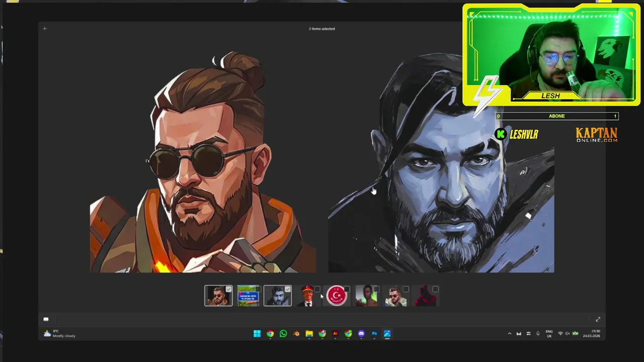Check the dark red silhouette thumbnail checkbox

[435, 289]
